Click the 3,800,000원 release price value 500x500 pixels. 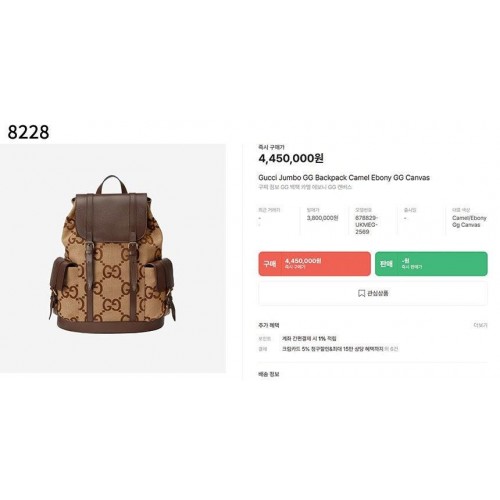[322, 218]
